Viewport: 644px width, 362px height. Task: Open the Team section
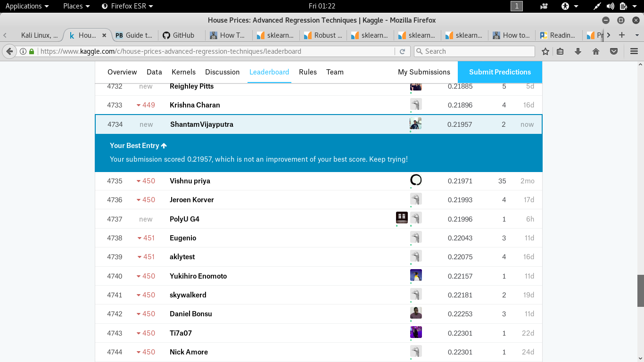(335, 72)
